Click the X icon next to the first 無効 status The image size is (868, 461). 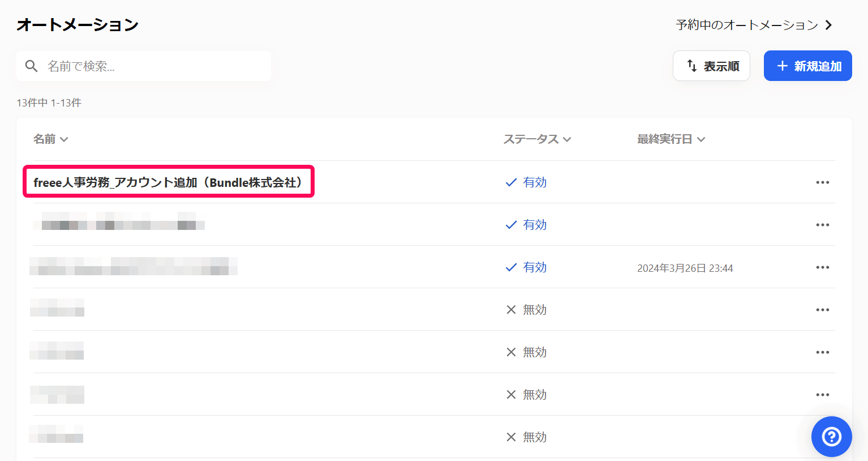(511, 309)
